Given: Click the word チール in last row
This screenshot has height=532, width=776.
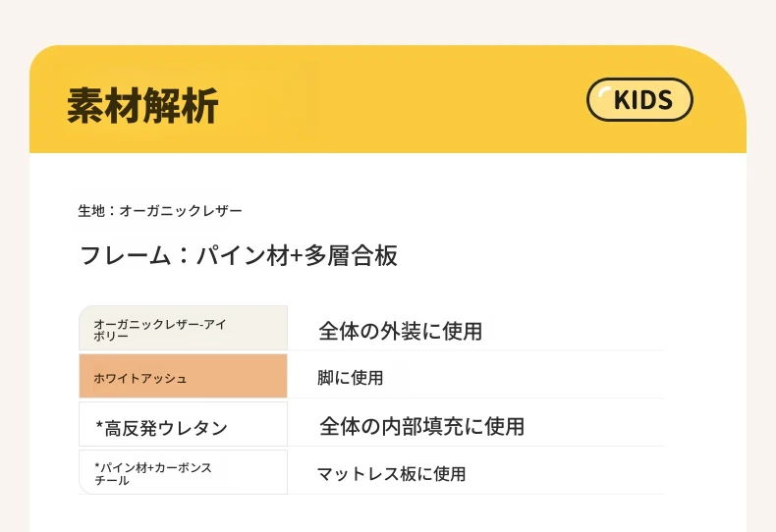Looking at the screenshot, I should coord(112,481).
